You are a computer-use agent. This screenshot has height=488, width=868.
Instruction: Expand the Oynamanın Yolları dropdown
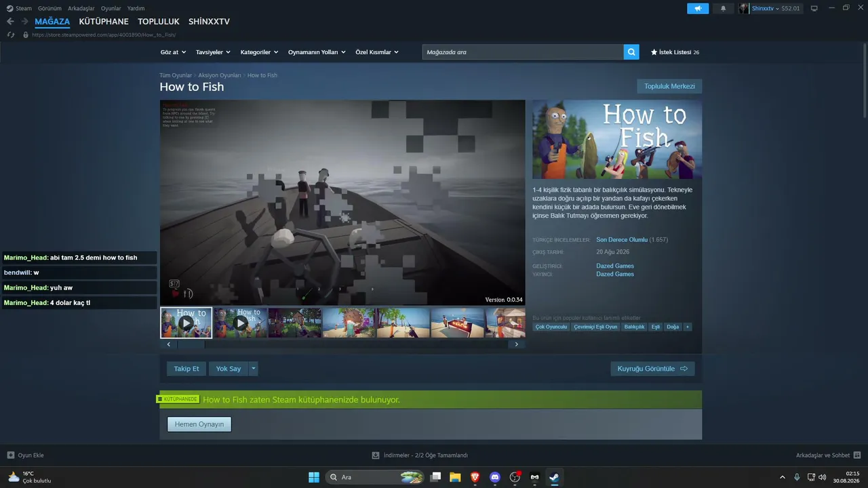[x=317, y=52]
